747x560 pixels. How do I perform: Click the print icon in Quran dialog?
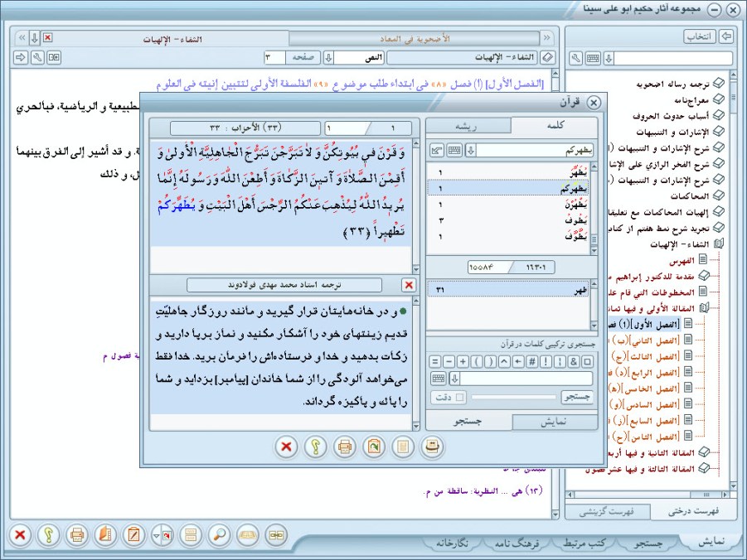344,447
